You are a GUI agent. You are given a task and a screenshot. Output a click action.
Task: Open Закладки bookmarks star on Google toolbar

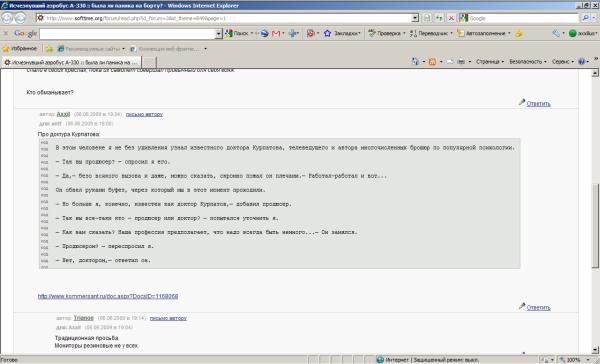[342, 34]
